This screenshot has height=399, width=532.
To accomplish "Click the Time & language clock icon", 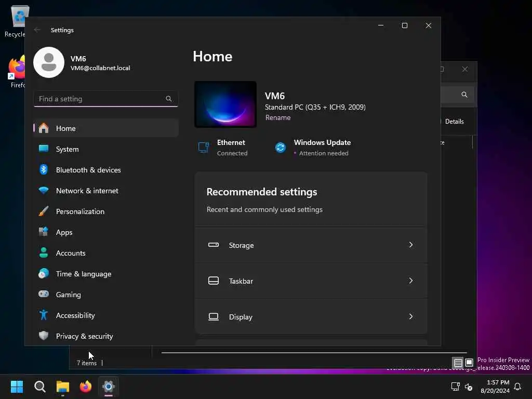I will [44, 273].
